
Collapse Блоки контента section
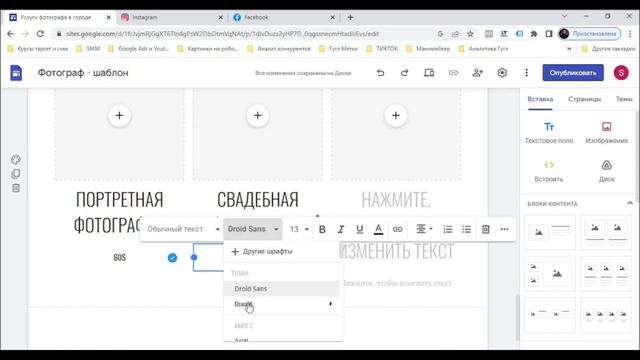pyautogui.click(x=630, y=203)
